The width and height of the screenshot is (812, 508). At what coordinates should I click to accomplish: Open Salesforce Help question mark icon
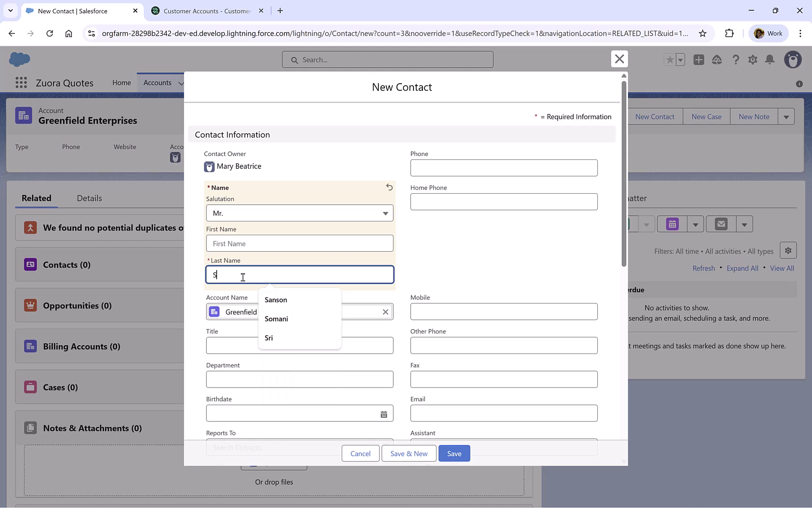click(736, 60)
